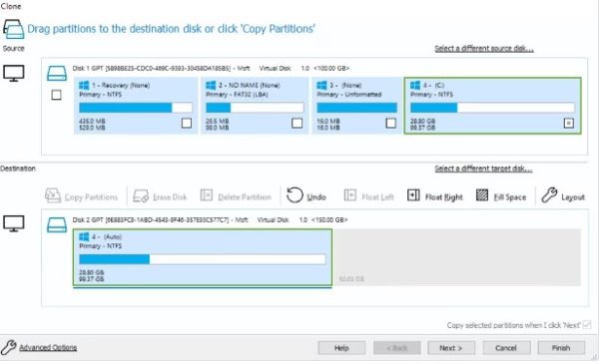This screenshot has width=599, height=364.
Task: Check the Recovery partition checkbox
Action: pyautogui.click(x=187, y=123)
